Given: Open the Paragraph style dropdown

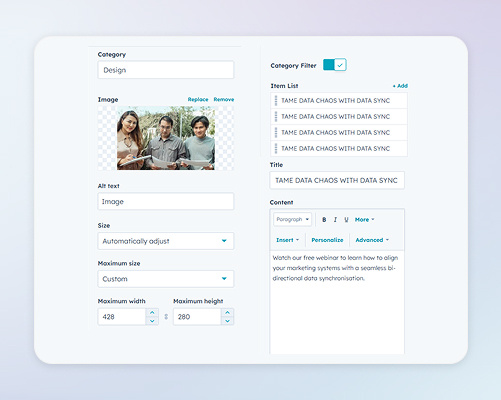Looking at the screenshot, I should point(293,219).
